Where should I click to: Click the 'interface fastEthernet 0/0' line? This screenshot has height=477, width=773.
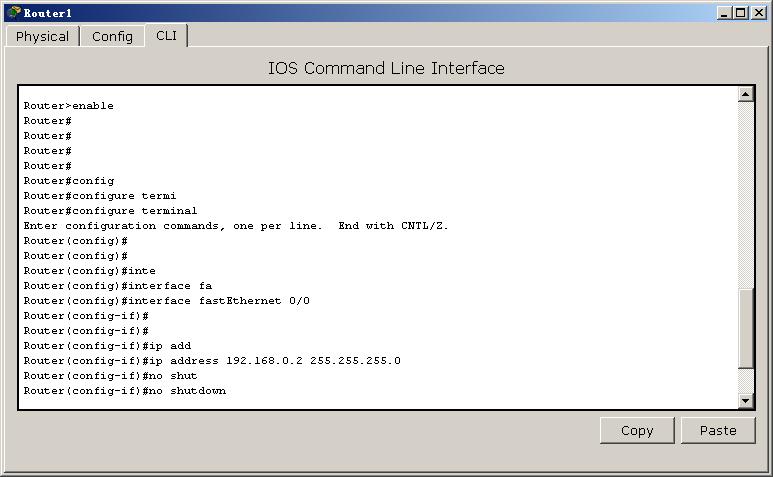[167, 301]
